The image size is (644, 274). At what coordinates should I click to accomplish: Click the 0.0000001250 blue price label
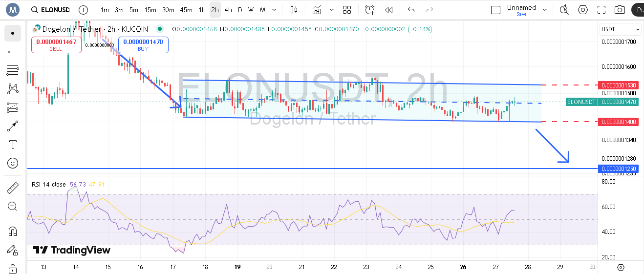(x=619, y=169)
